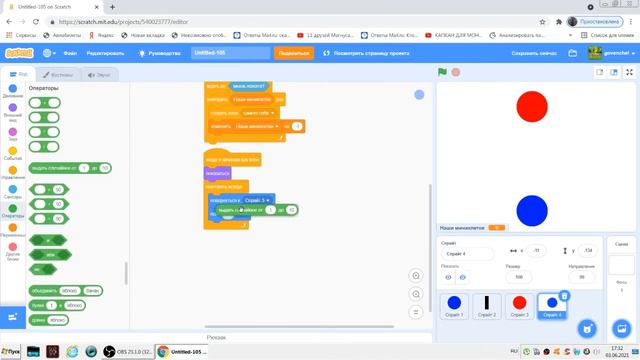Open the Яндекс bookmark
Viewport: 640px width, 360px height.
coord(101,36)
